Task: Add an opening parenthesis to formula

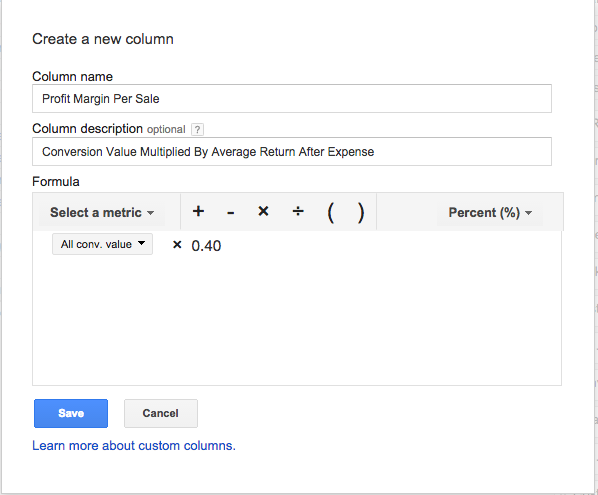Action: click(330, 212)
